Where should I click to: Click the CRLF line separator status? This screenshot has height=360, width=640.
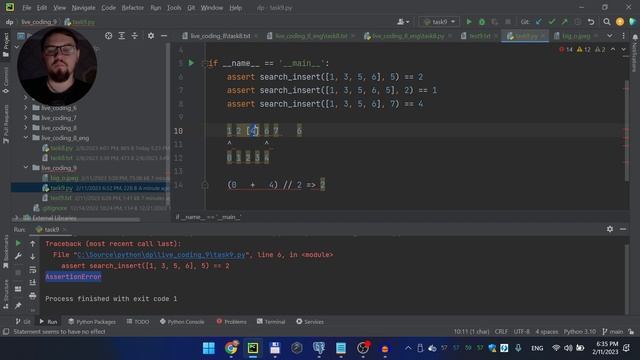click(501, 331)
